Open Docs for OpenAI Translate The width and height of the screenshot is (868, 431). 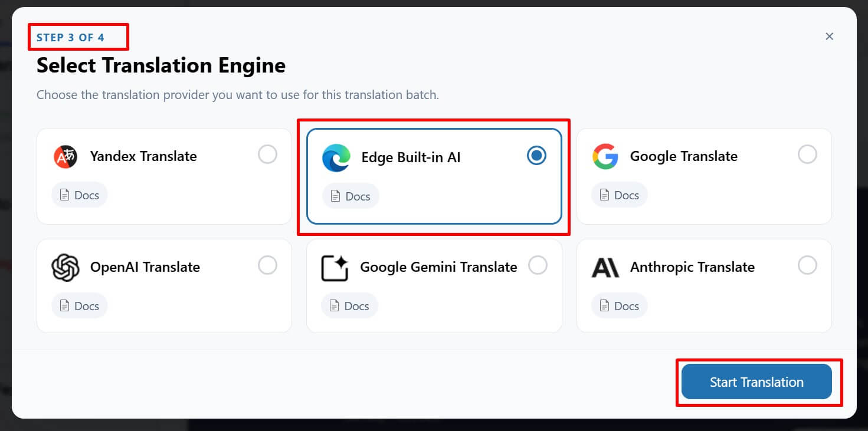(x=80, y=306)
